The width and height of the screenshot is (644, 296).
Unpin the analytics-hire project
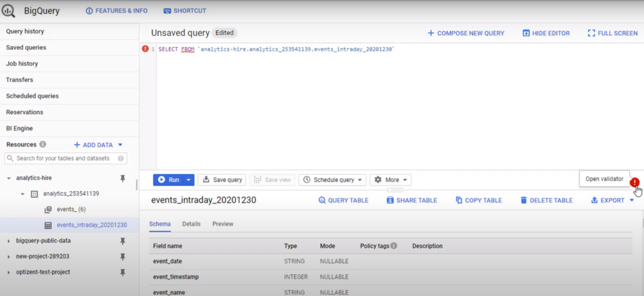(x=122, y=178)
